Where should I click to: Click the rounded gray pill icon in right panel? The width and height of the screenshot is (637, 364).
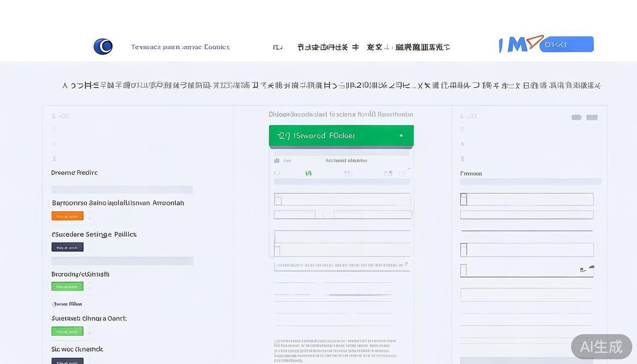click(x=576, y=118)
